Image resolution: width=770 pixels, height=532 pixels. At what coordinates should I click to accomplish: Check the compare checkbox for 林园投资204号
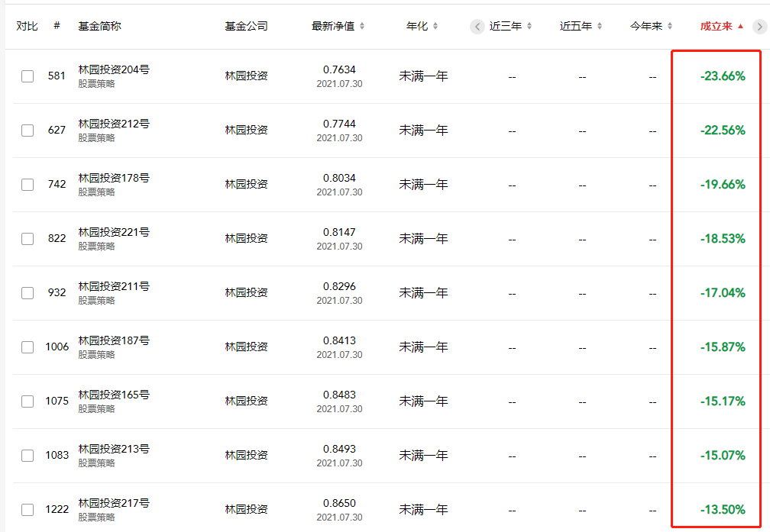[27, 76]
